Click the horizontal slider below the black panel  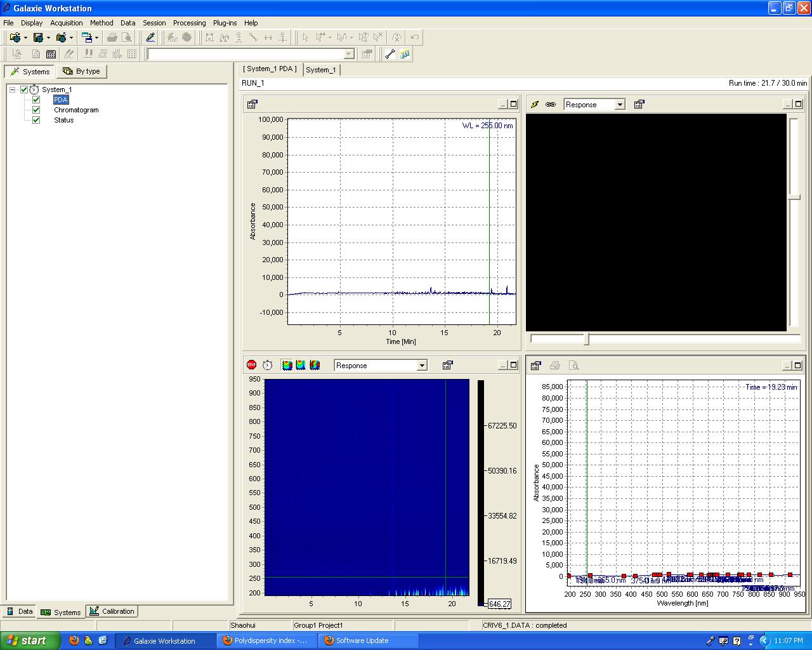point(587,340)
